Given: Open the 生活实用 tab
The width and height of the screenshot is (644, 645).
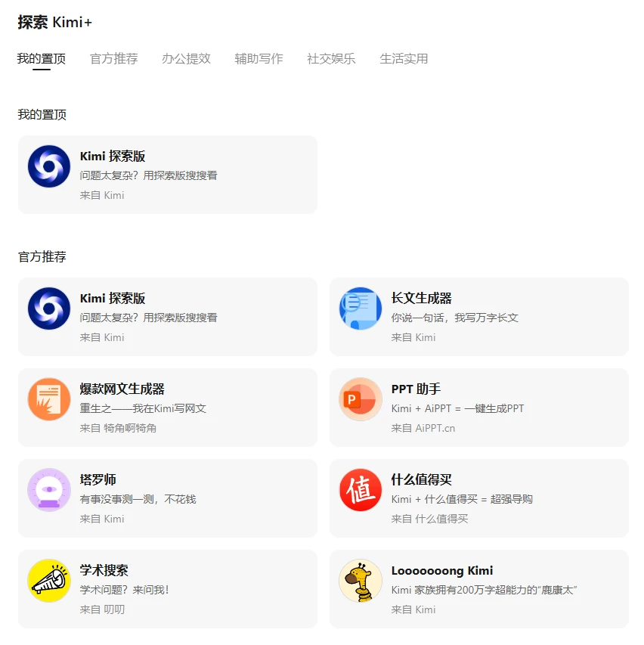Looking at the screenshot, I should (x=404, y=59).
